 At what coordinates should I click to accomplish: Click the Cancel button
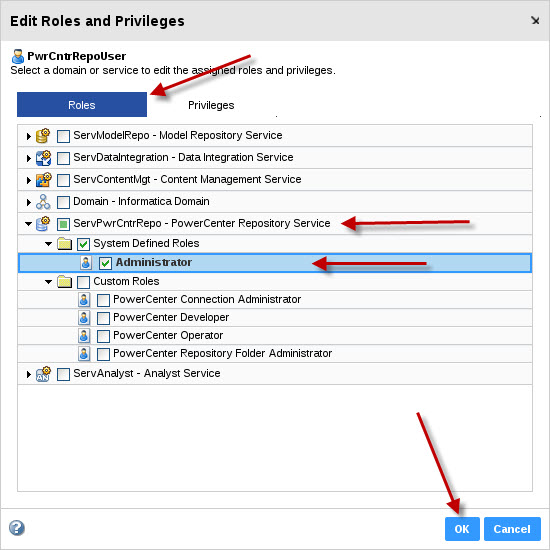512,529
